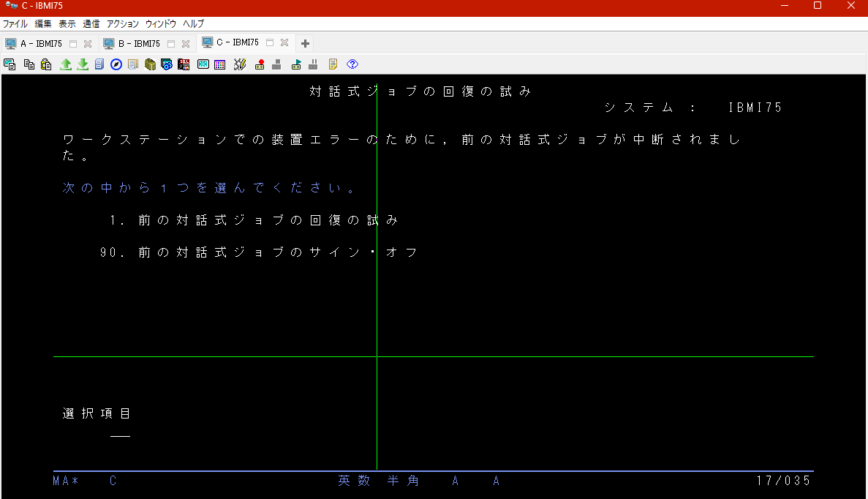868x499 pixels.
Task: Switch to the B - IBMI75 session tab
Action: 139,44
